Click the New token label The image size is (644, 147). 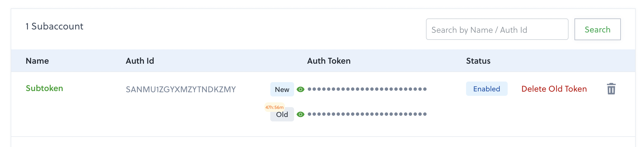coord(282,89)
